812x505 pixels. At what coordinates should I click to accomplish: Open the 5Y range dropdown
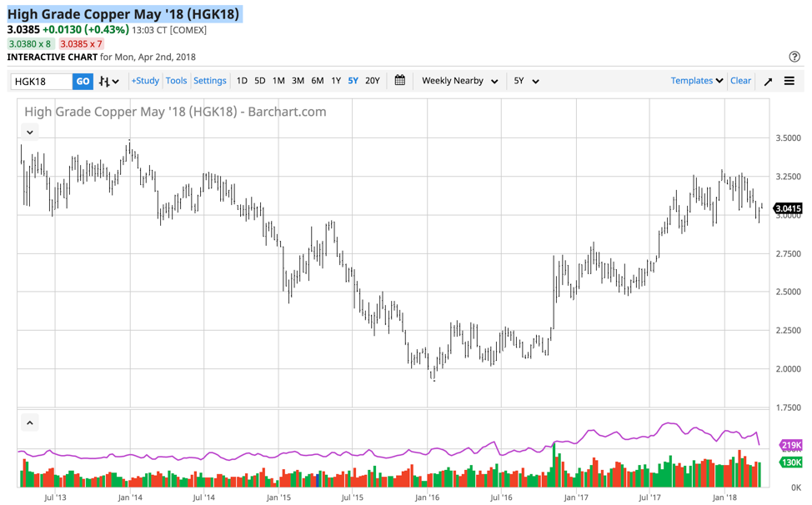[524, 80]
